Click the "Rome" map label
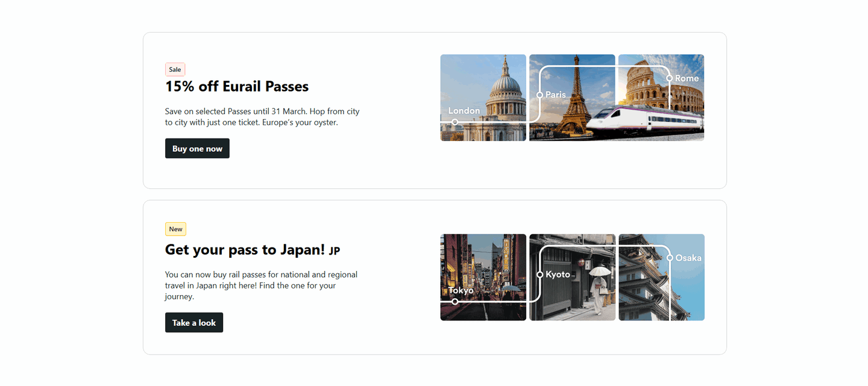 [x=687, y=78]
